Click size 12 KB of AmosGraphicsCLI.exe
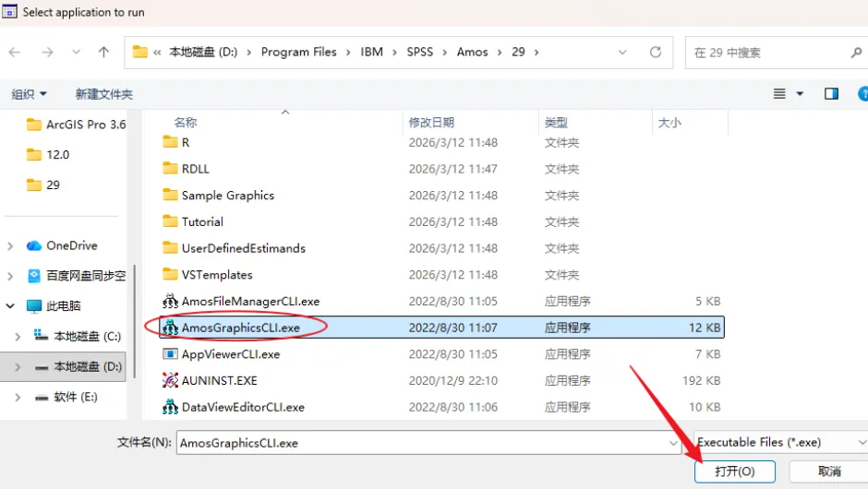868x489 pixels. pos(705,328)
